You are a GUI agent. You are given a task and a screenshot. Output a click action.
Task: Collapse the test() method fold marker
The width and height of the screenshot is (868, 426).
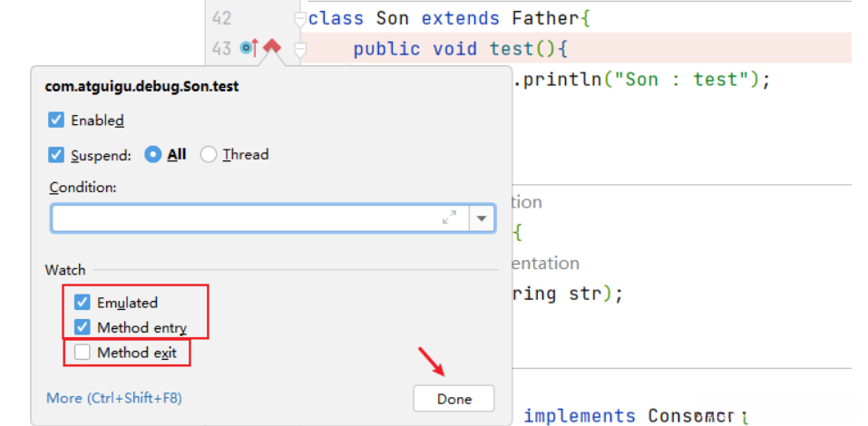click(301, 49)
